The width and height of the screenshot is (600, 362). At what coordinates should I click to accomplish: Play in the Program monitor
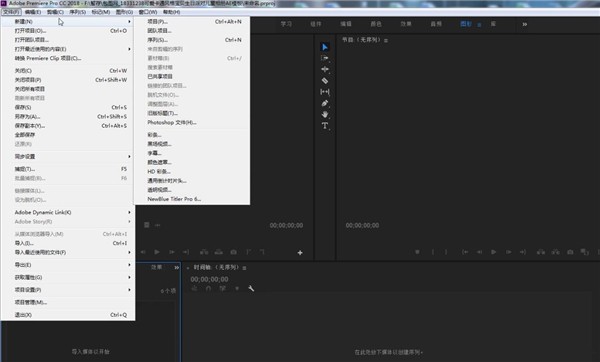tap(494, 252)
